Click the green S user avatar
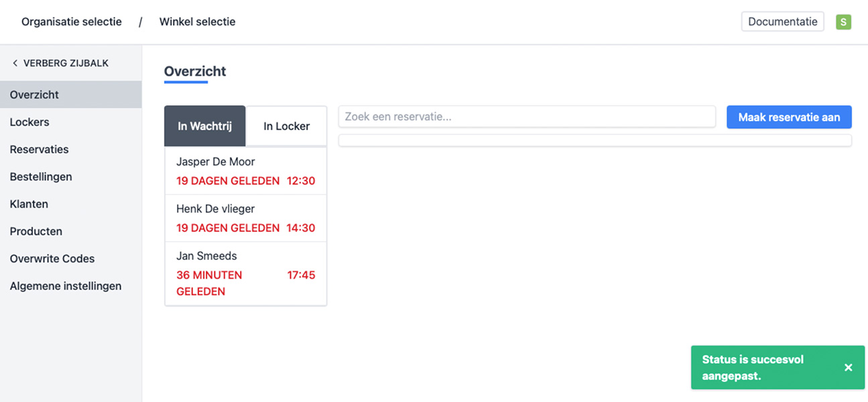Image resolution: width=868 pixels, height=402 pixels. (x=843, y=22)
